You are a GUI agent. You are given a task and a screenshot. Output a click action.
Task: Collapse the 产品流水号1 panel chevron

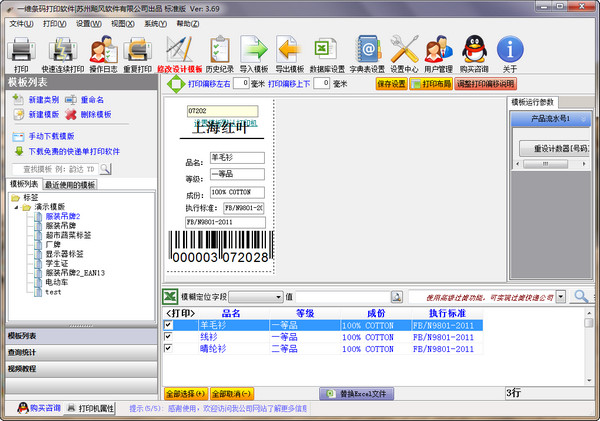click(x=583, y=119)
